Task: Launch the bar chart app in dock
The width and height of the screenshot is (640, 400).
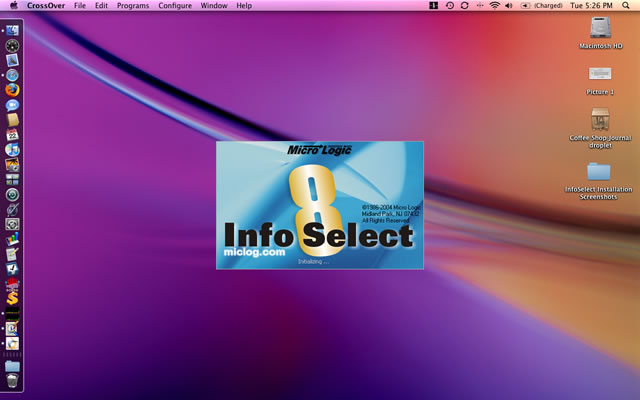Action: pos(12,239)
